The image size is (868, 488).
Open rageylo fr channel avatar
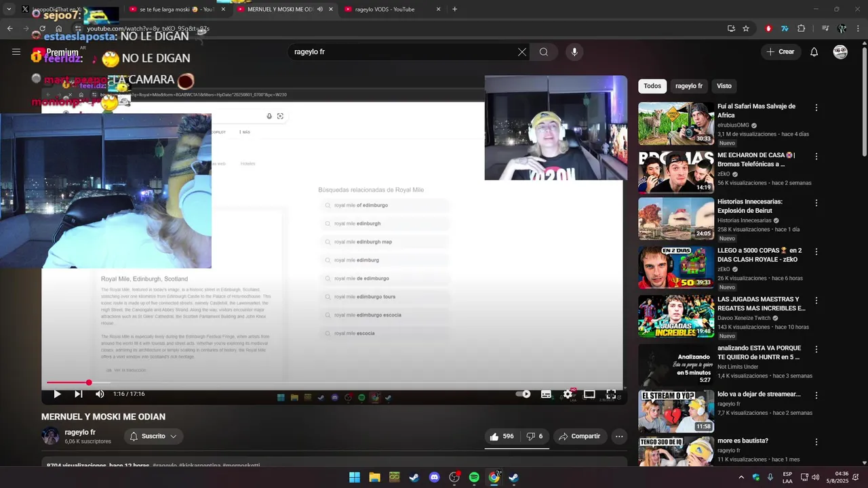point(50,436)
